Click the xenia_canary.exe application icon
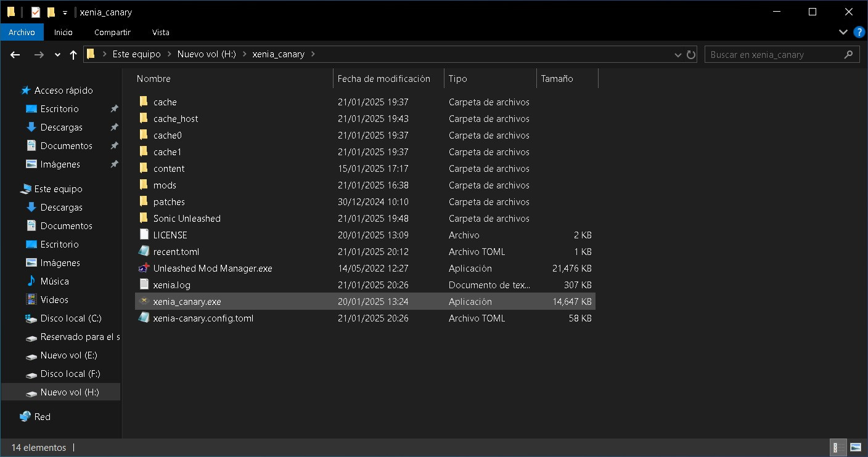The image size is (868, 457). [144, 301]
